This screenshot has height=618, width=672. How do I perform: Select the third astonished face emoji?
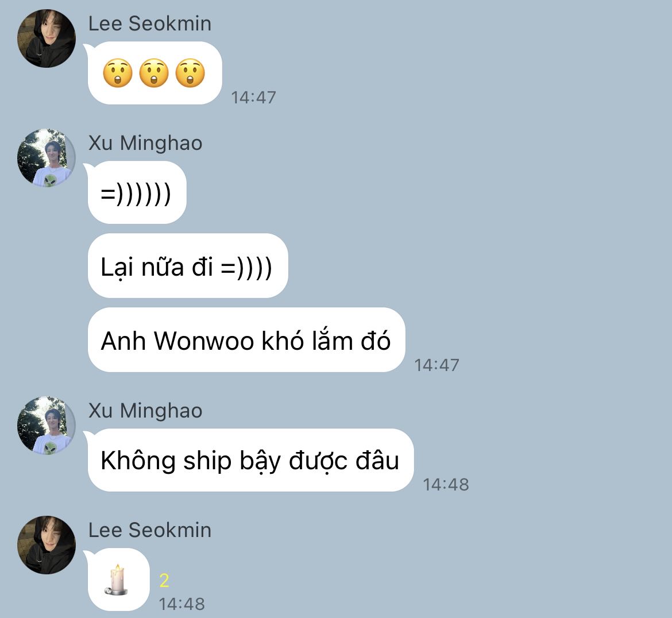(x=190, y=74)
